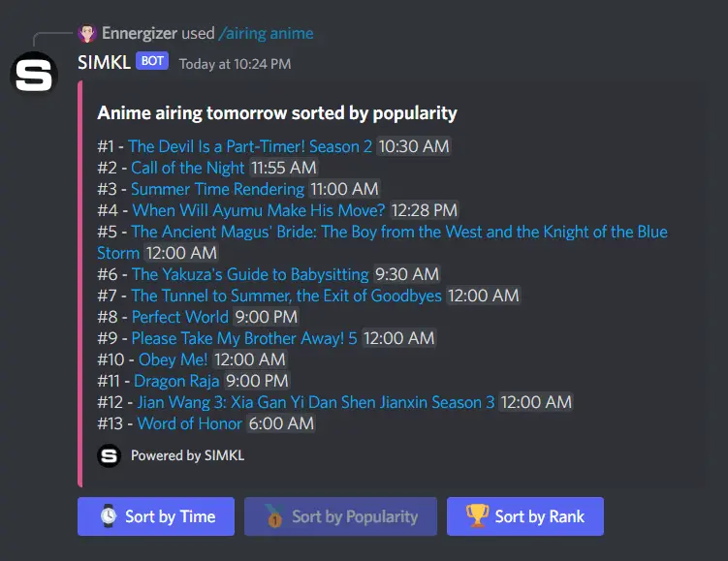Click the small SIMKL footer logo

(110, 455)
